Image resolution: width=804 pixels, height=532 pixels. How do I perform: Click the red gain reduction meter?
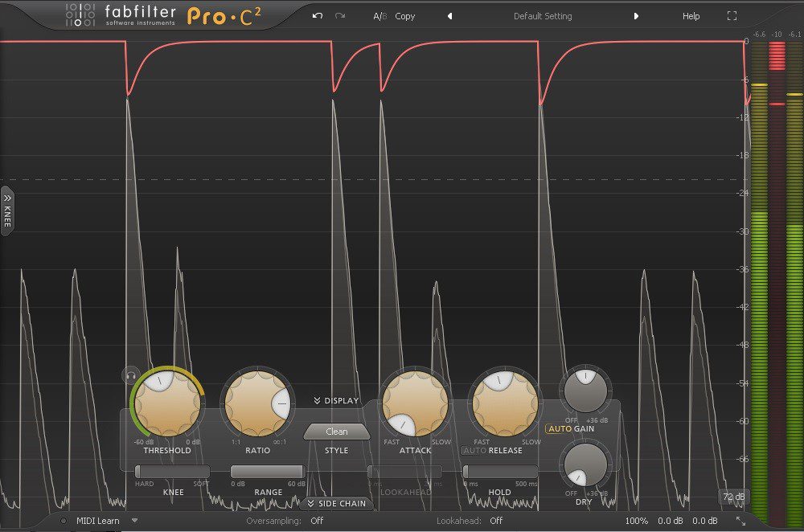(x=777, y=282)
